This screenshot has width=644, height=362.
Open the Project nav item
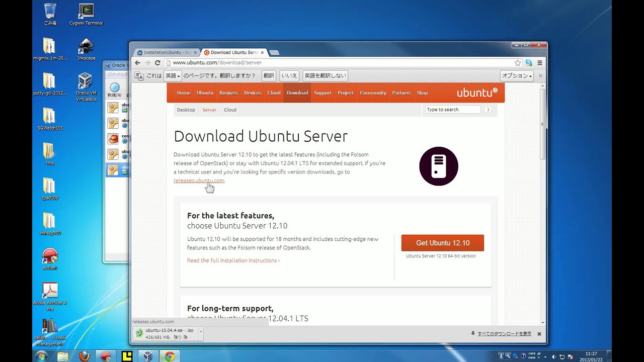click(346, 93)
